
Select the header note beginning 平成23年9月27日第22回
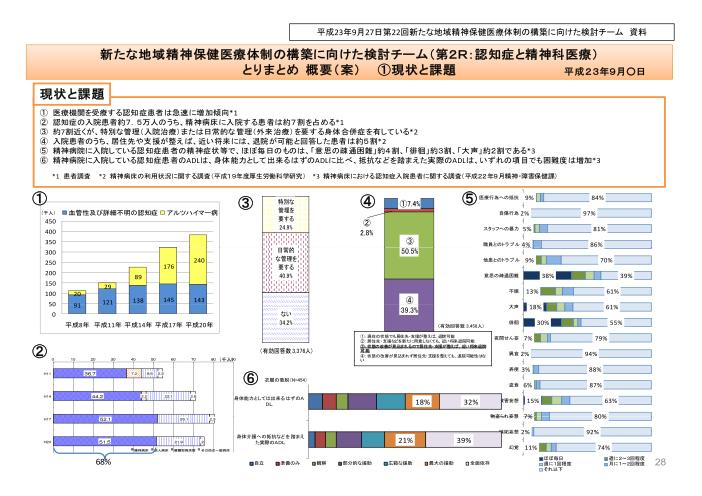coord(482,32)
